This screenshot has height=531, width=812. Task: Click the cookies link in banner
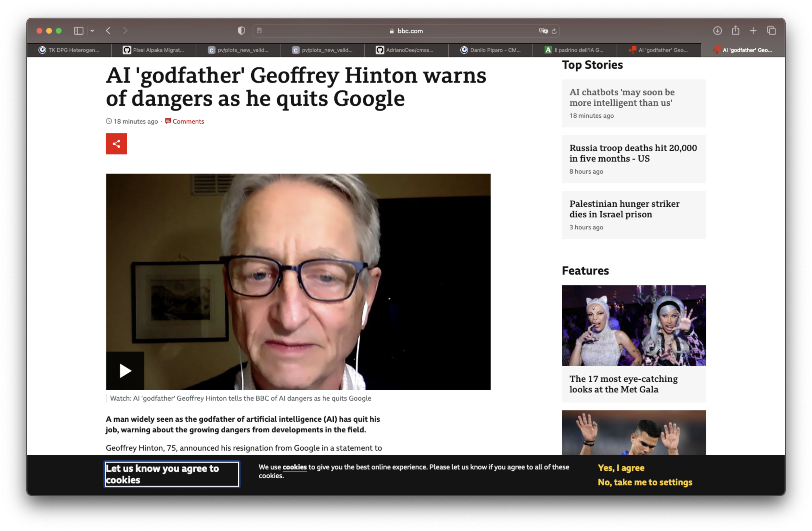[294, 467]
